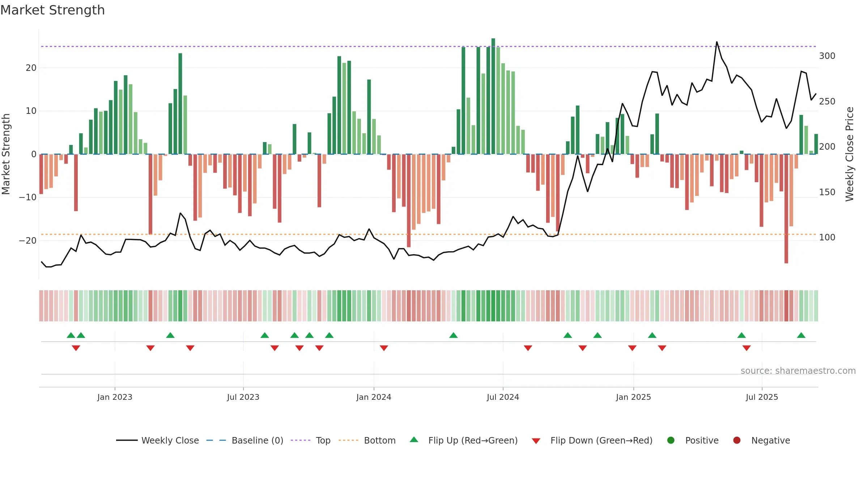Toggle the Flip Down (Green→Red) legend entry
The image size is (868, 488).
click(592, 440)
